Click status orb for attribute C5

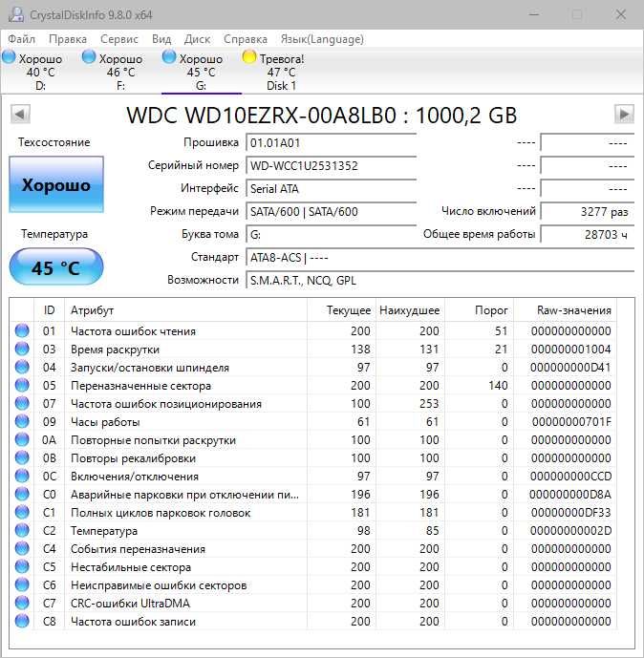point(22,566)
